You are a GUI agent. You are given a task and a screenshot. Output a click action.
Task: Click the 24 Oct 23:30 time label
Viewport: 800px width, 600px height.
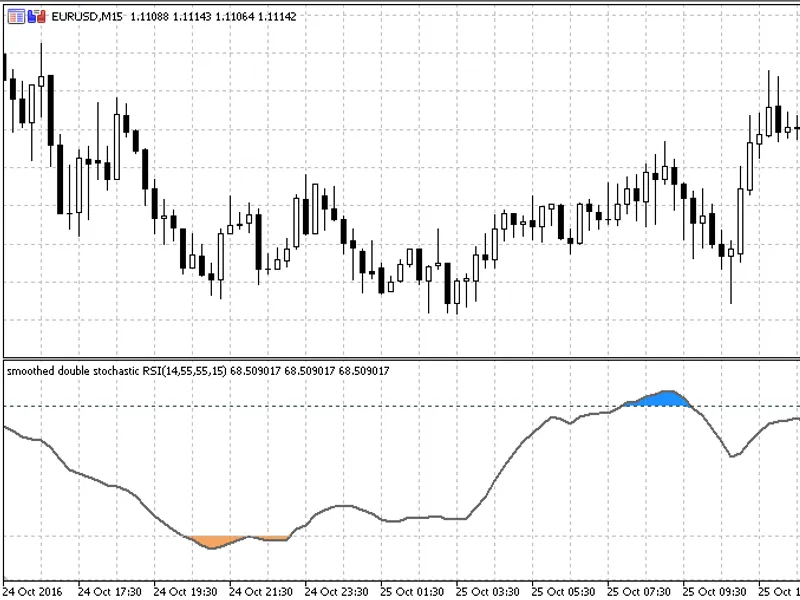(x=337, y=592)
